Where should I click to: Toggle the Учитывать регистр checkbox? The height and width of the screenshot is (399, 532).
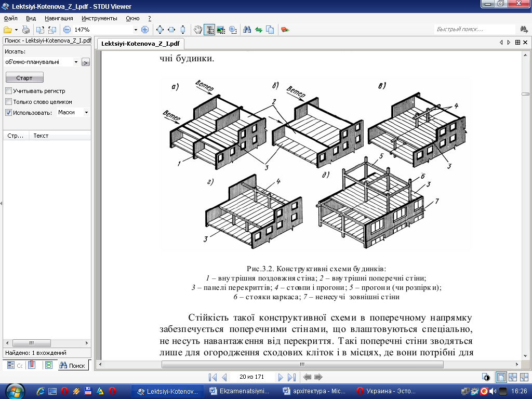coord(9,91)
